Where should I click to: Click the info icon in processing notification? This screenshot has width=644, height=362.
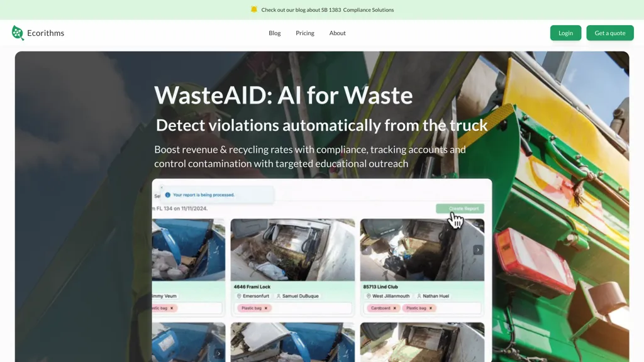coord(167,195)
